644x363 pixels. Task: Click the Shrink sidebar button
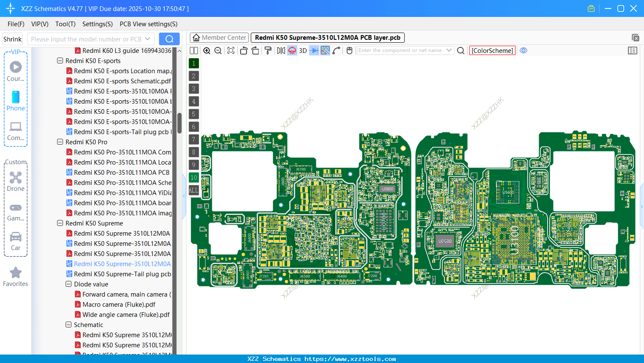12,38
